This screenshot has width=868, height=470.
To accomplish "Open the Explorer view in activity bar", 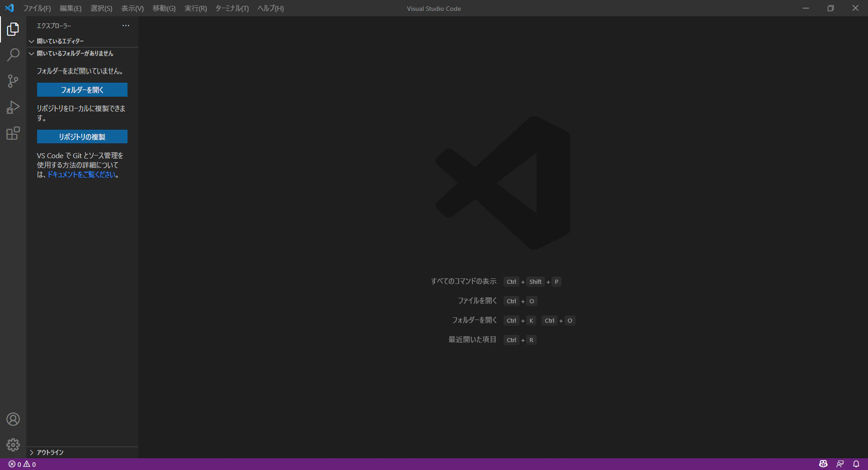I will coord(13,29).
